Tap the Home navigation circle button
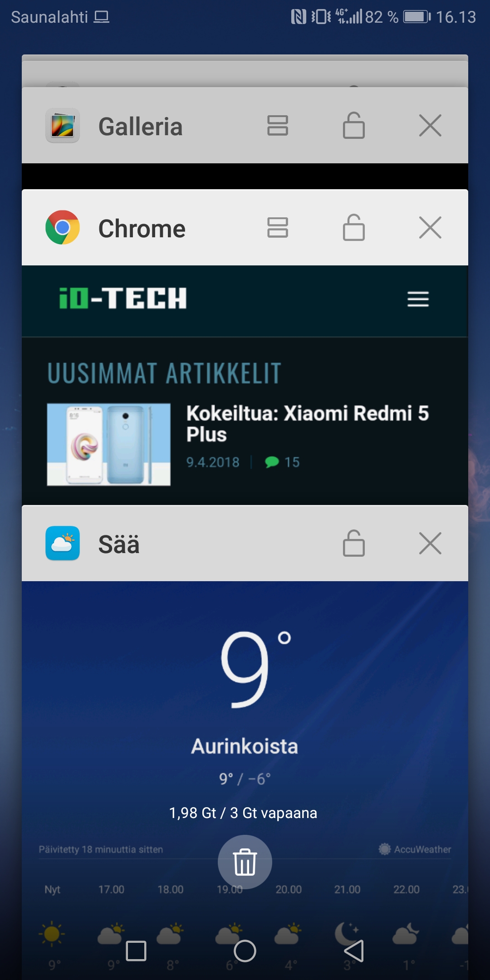Viewport: 490px width, 980px height. pos(245,951)
